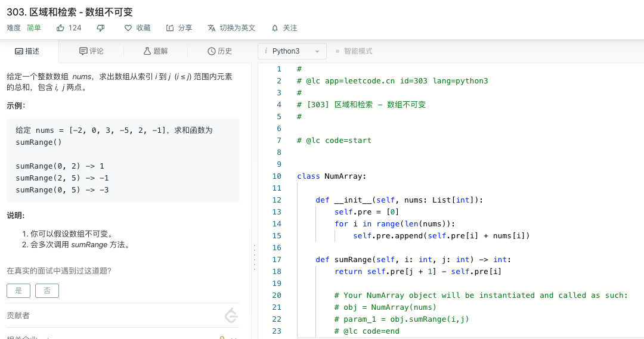Open the 描述 description tab

click(x=27, y=51)
